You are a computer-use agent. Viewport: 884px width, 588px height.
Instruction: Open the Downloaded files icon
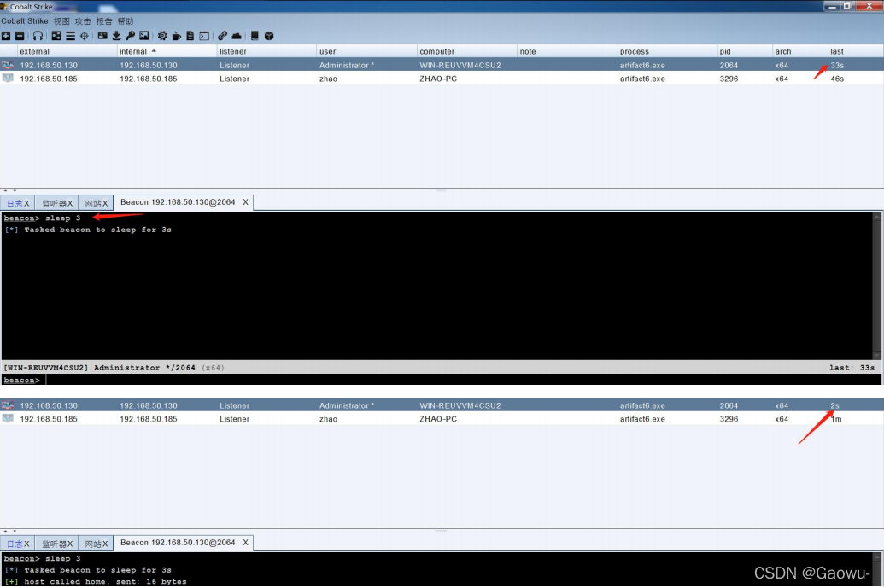coord(117,36)
